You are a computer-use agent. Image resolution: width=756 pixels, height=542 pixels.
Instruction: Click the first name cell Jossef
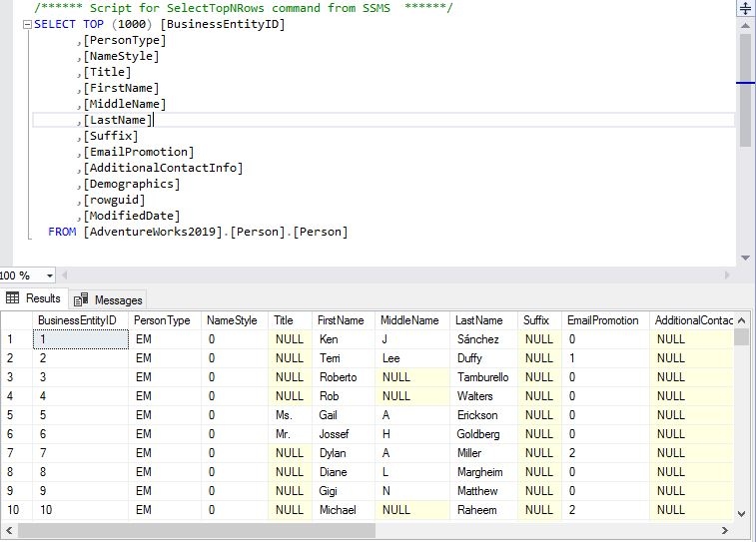tap(344, 434)
